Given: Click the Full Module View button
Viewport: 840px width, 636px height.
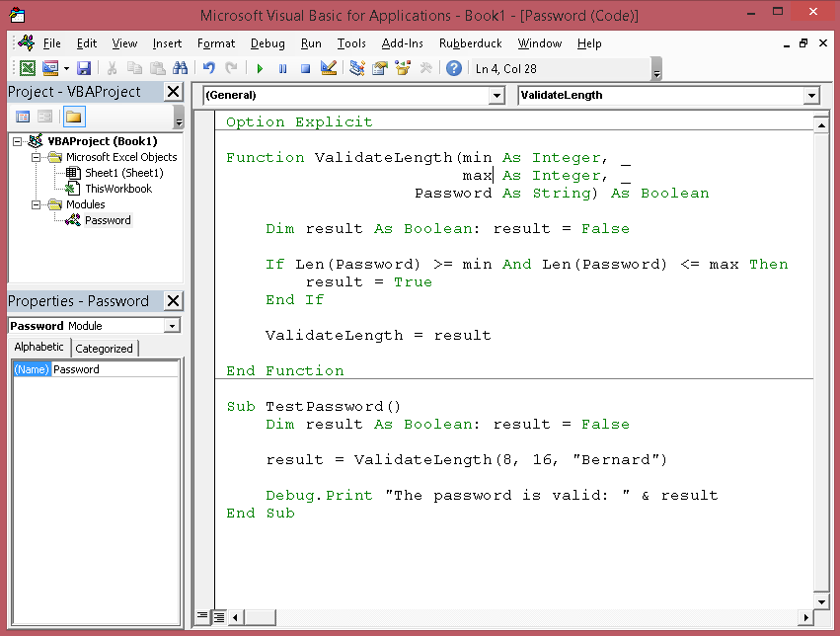Looking at the screenshot, I should [219, 616].
